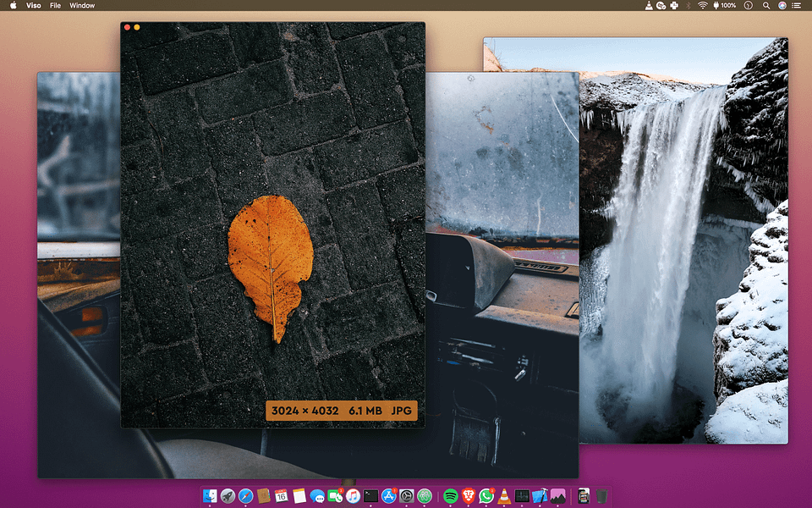Open VLC cone in the Dock
Viewport: 812px width, 508px height.
tap(504, 496)
